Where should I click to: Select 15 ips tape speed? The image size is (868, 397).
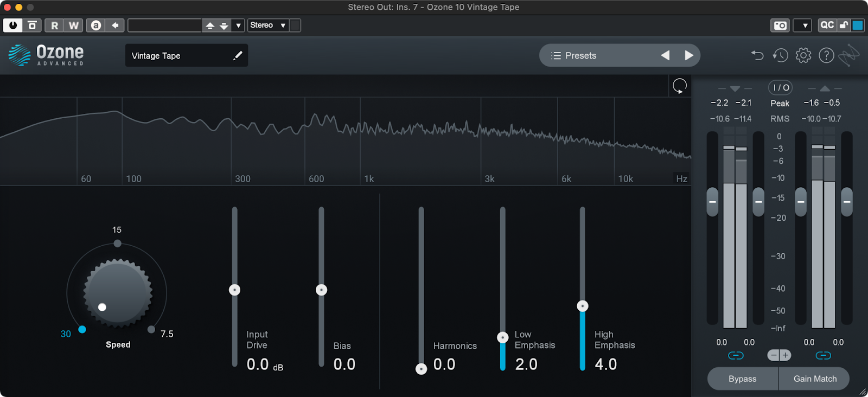tap(117, 243)
